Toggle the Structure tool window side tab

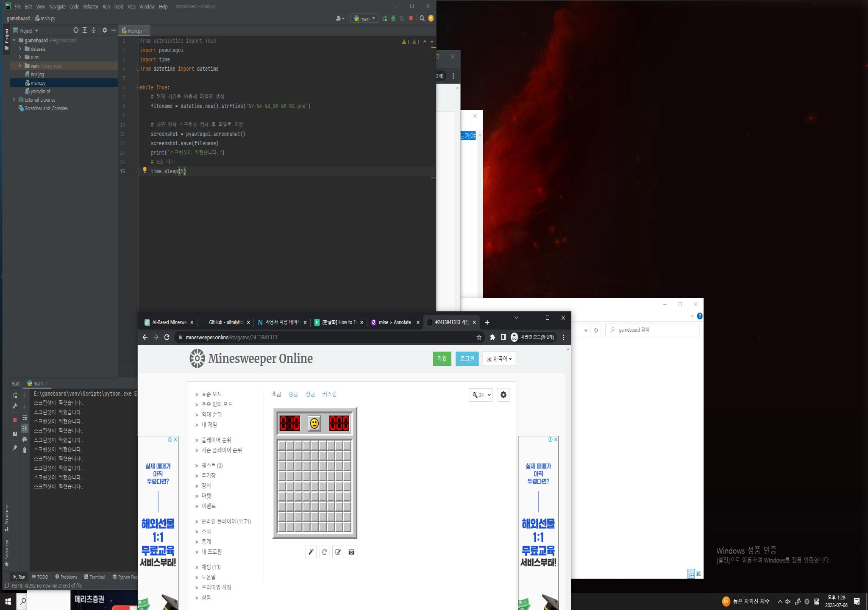pos(6,518)
